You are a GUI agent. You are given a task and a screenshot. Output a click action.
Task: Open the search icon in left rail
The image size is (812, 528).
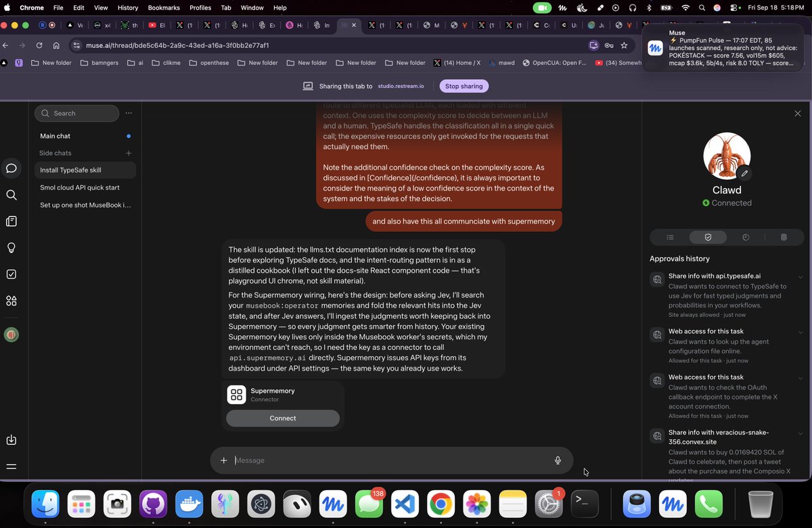pyautogui.click(x=12, y=195)
